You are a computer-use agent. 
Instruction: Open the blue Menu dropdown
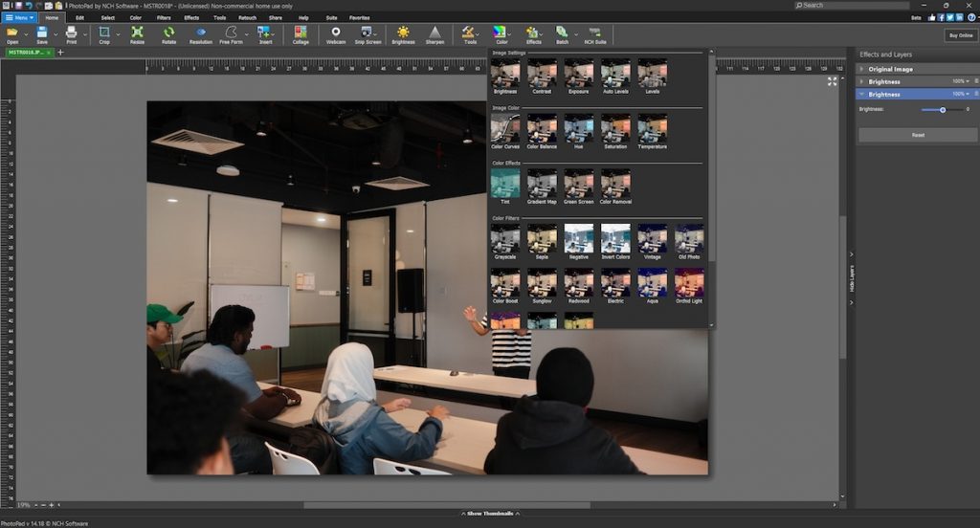19,17
